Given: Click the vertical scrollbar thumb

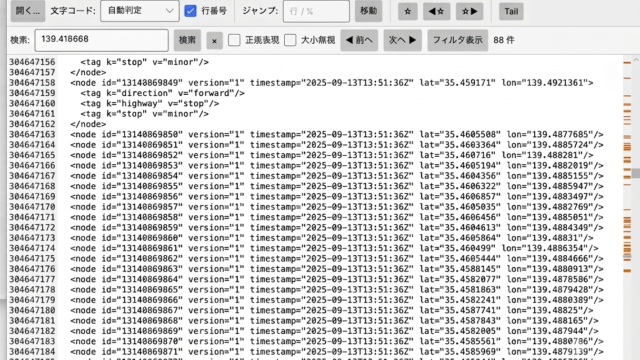Looking at the screenshot, I should pyautogui.click(x=636, y=173).
